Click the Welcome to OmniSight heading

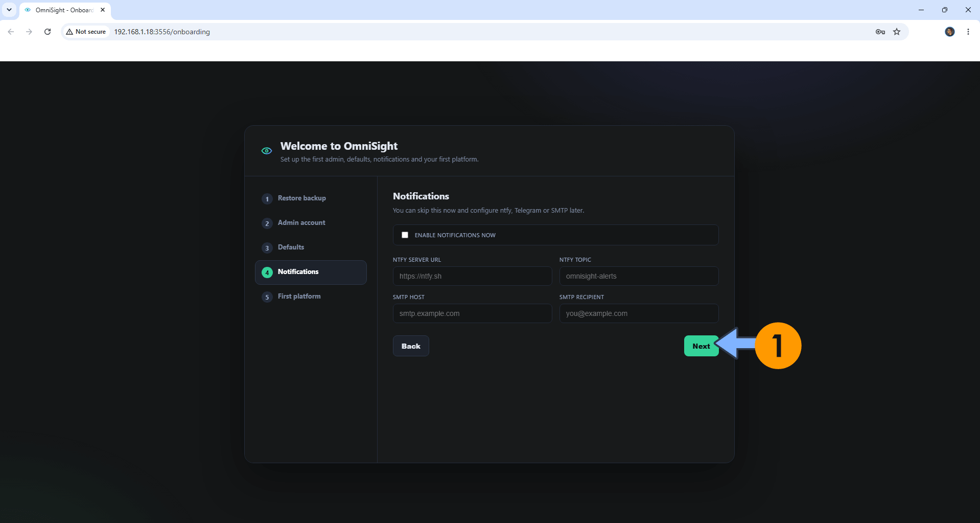[339, 146]
